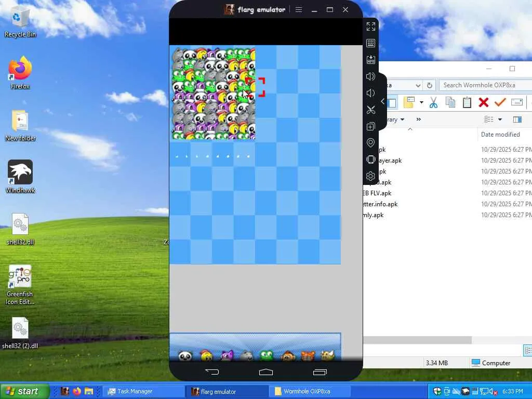The image size is (532, 399).
Task: Switch to Wormhole OXP8xa taskbar button
Action: [310, 392]
